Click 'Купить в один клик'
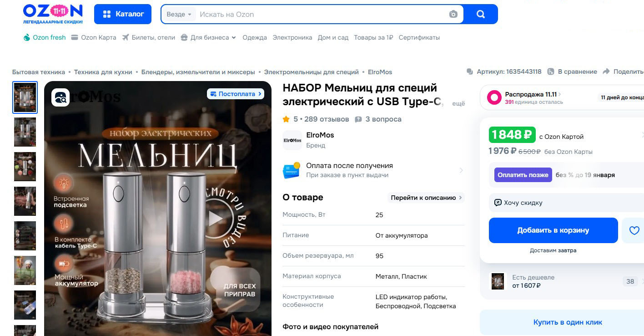644x336 pixels. (567, 322)
